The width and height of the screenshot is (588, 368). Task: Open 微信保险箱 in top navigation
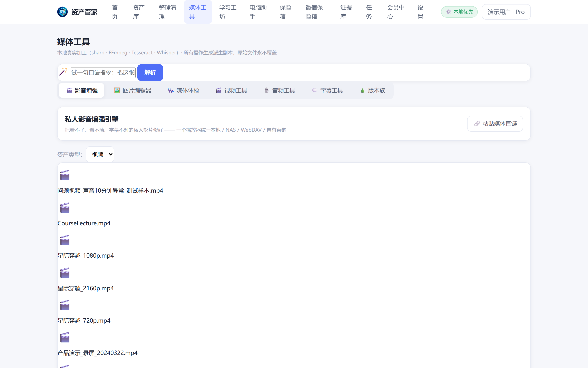(314, 12)
